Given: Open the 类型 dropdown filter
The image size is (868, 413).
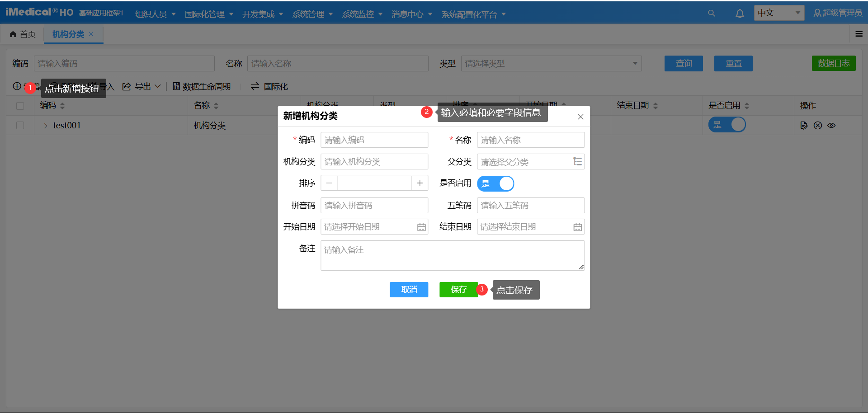Looking at the screenshot, I should tap(551, 63).
